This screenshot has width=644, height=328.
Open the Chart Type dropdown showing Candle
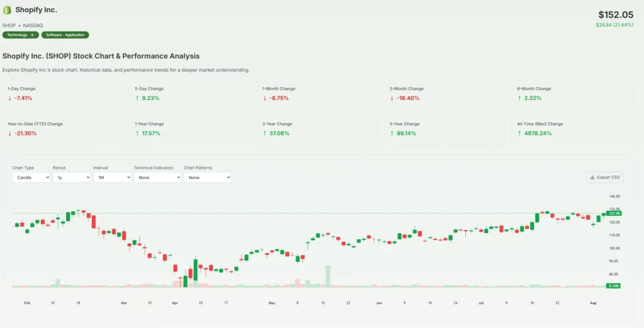(x=31, y=178)
